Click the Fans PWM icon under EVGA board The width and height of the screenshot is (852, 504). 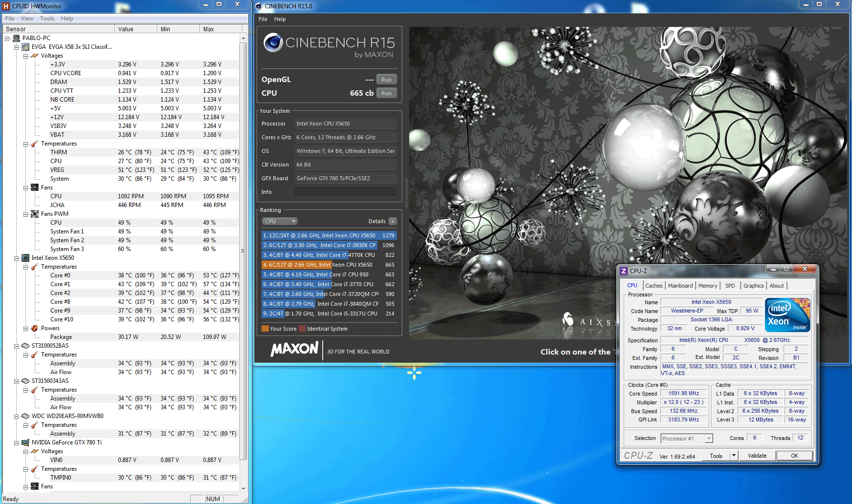coord(35,214)
